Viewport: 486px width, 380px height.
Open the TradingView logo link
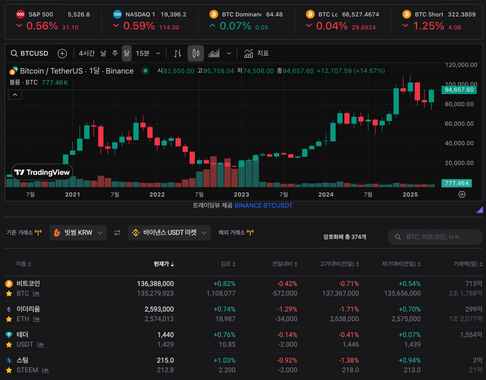coord(42,172)
